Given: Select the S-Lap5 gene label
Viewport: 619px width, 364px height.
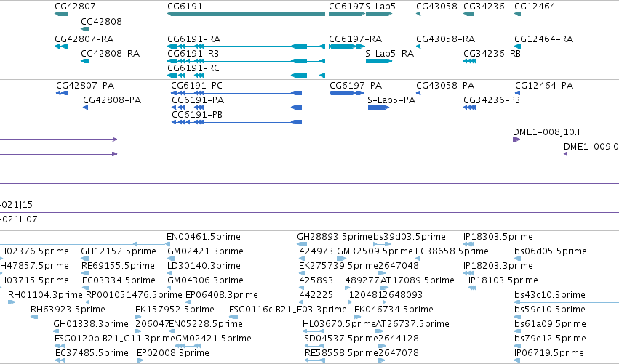Looking at the screenshot, I should point(380,7).
